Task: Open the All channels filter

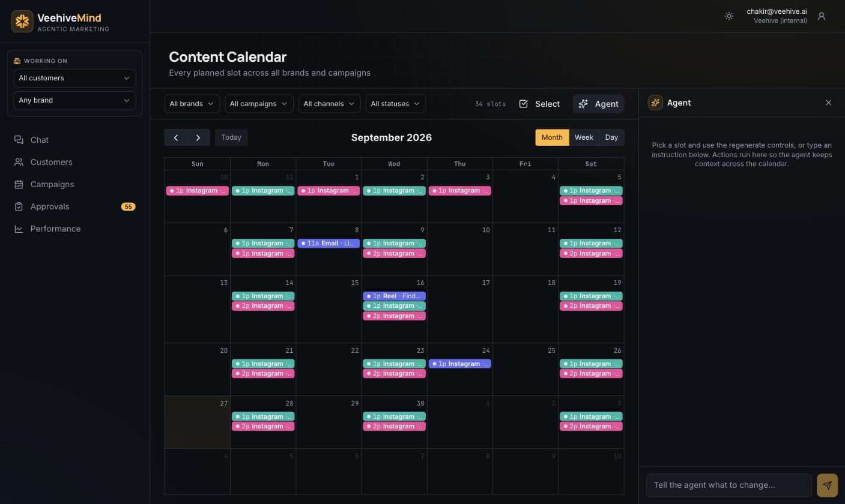Action: [x=329, y=104]
